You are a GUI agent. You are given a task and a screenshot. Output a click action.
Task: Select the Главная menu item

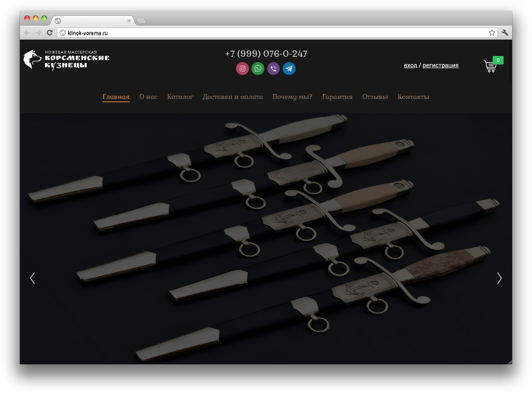pyautogui.click(x=116, y=97)
